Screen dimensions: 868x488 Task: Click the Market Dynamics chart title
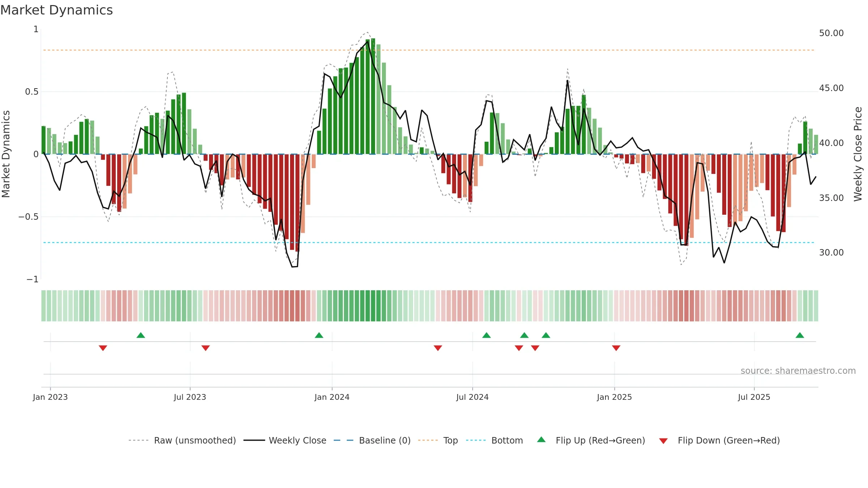pos(57,10)
